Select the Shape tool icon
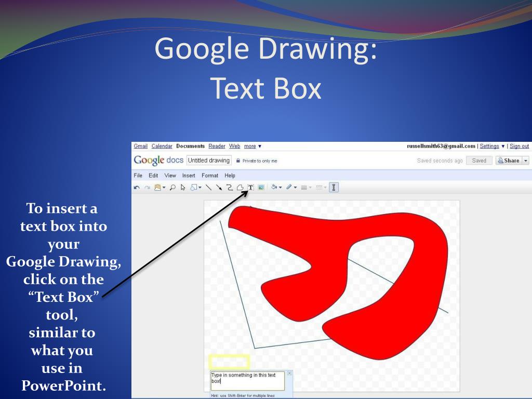 pos(194,187)
